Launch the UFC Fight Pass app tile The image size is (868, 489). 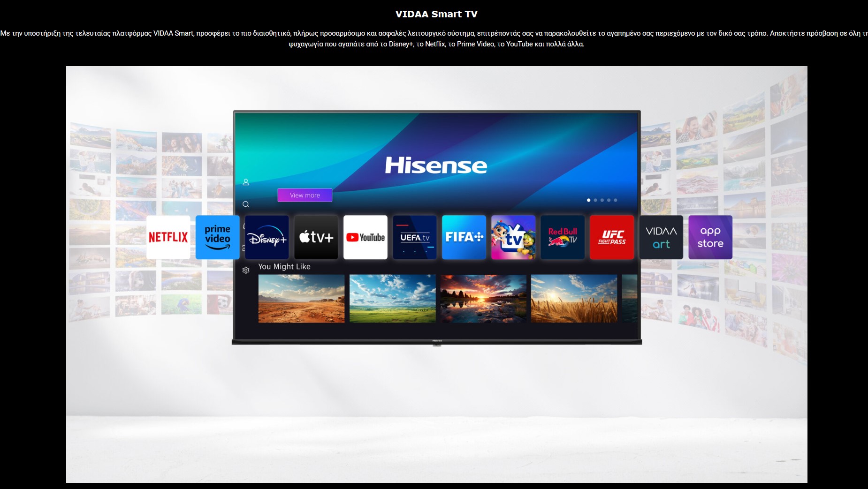612,237
